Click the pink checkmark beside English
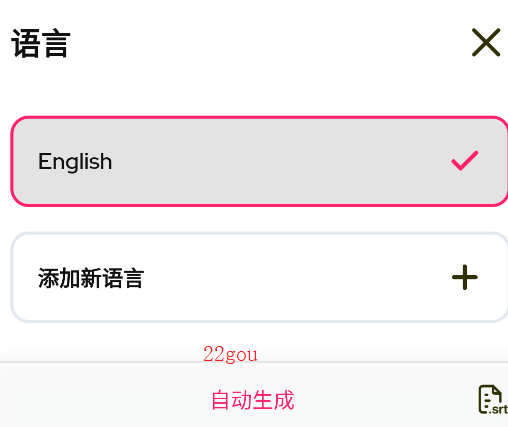508x427 pixels. point(465,161)
